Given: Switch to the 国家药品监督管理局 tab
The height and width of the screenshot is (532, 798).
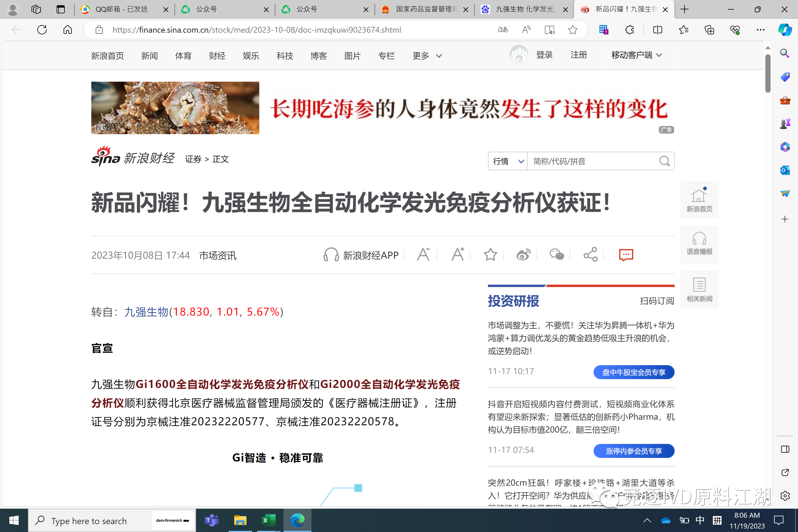Looking at the screenshot, I should click(424, 10).
